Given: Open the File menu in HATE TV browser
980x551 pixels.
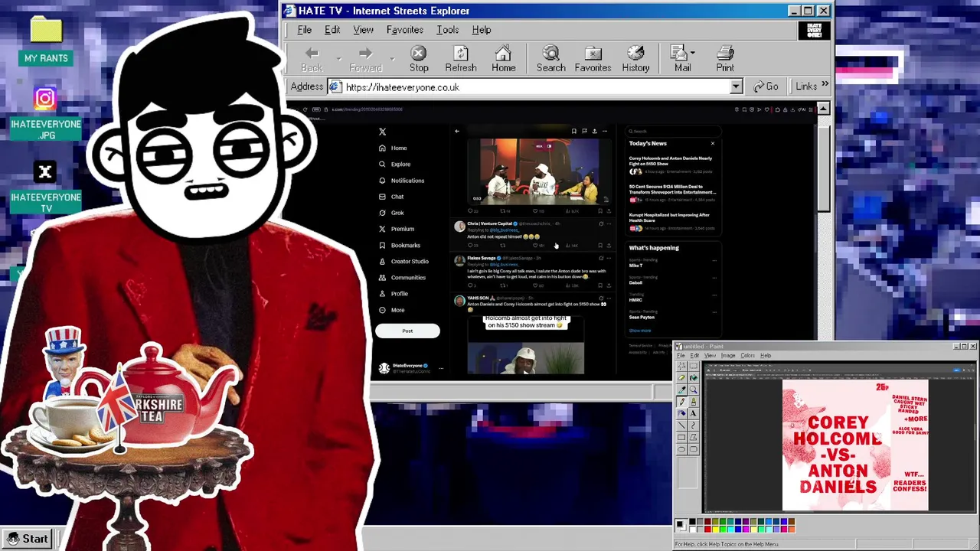Looking at the screenshot, I should [304, 30].
